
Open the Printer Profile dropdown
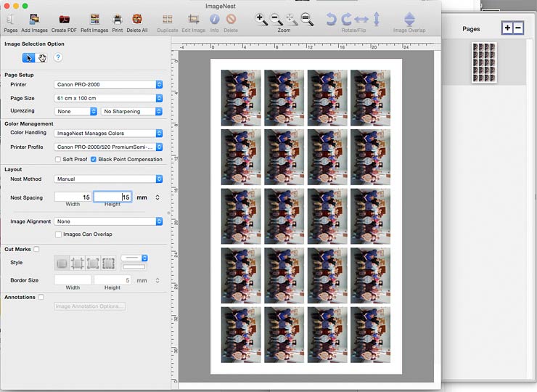tap(108, 147)
